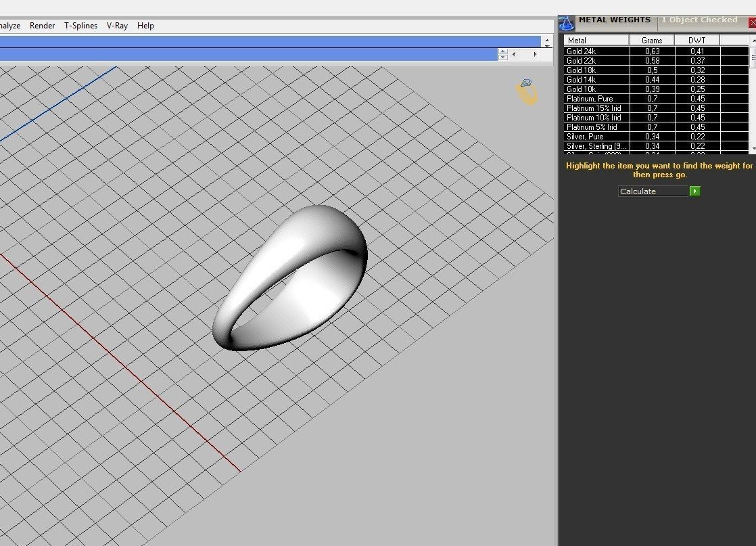This screenshot has height=546, width=756.
Task: Click the metal list scroll down arrow
Action: click(x=753, y=149)
